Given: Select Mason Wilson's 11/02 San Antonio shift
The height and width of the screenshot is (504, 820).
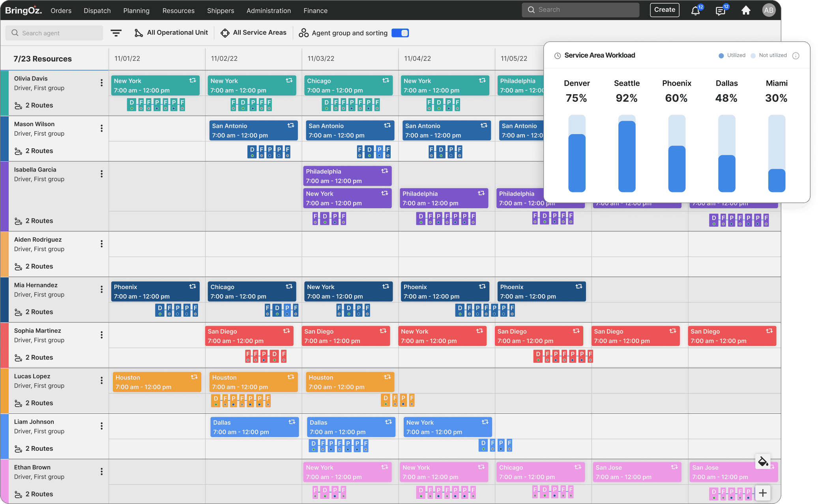Looking at the screenshot, I should coord(253,131).
